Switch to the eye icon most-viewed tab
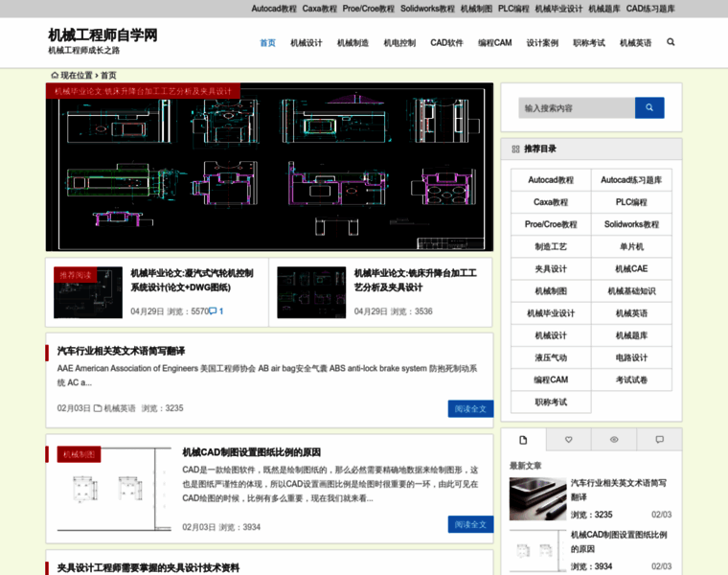728x575 pixels. click(x=614, y=440)
